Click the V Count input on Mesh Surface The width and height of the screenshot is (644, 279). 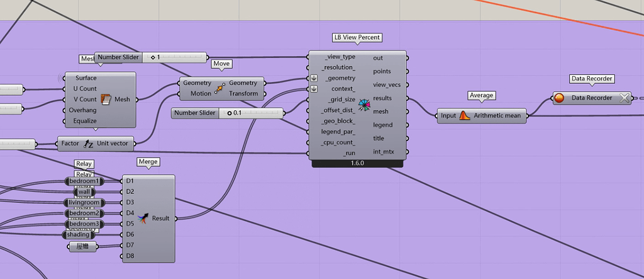point(86,99)
